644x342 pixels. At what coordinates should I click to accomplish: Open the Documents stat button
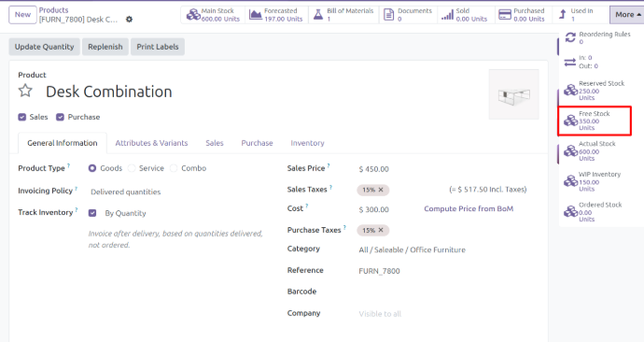(x=408, y=15)
